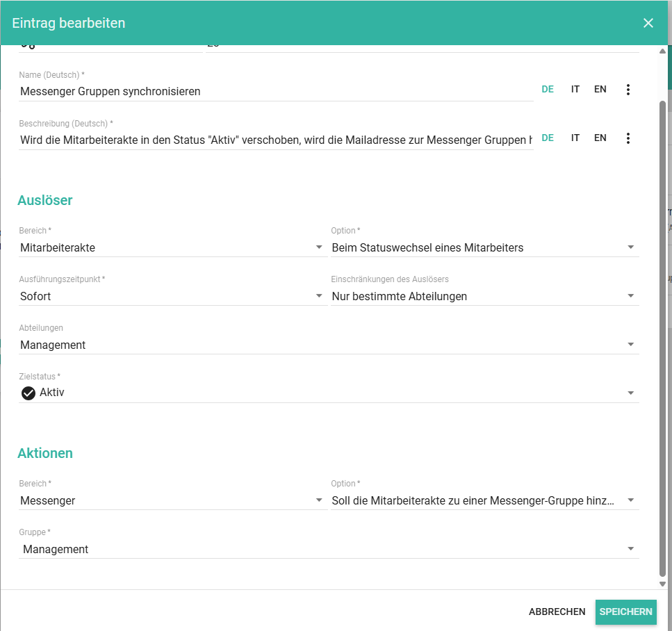Switch Name field language to EN
The width and height of the screenshot is (672, 631).
click(600, 90)
